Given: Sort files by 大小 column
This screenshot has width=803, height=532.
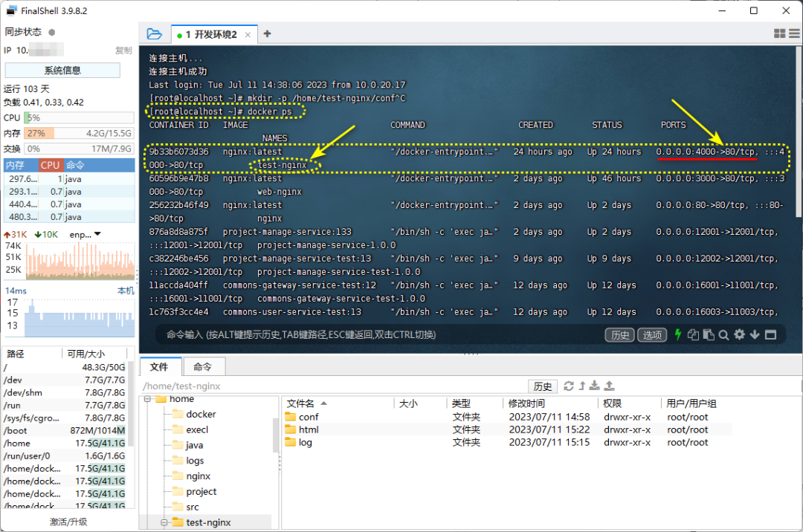Looking at the screenshot, I should 420,403.
